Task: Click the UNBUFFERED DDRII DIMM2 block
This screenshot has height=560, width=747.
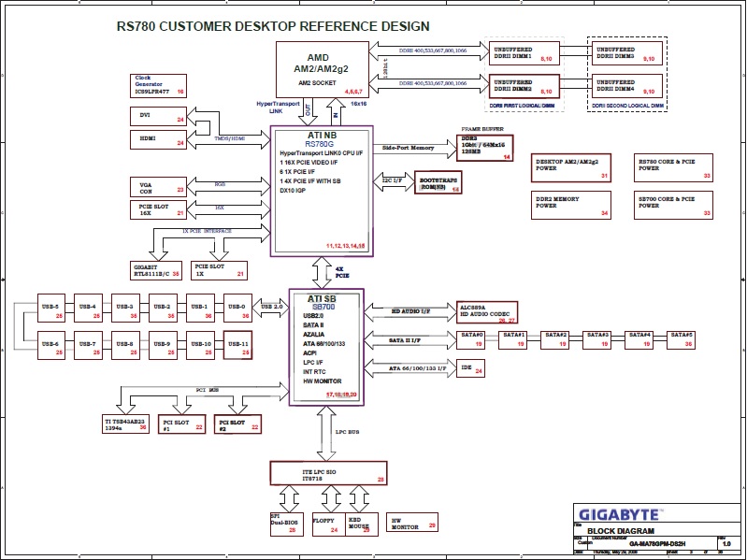Action: (524, 86)
